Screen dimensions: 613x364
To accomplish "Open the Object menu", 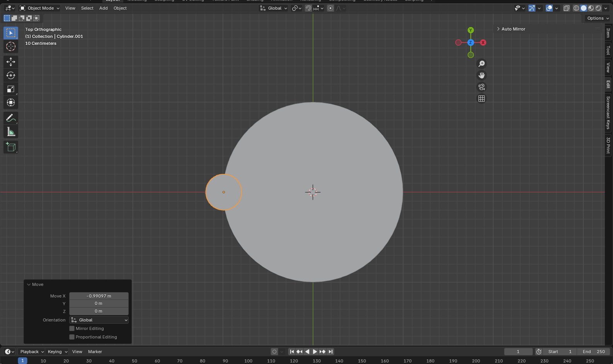I will pos(120,8).
